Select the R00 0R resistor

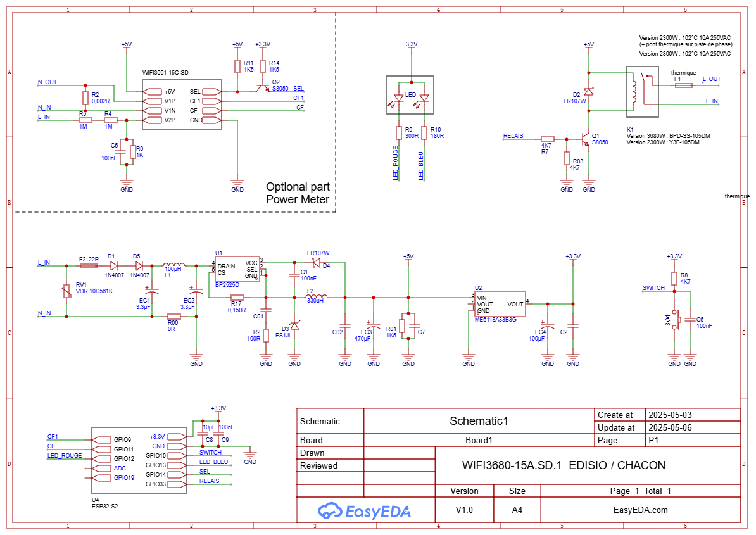(x=174, y=317)
